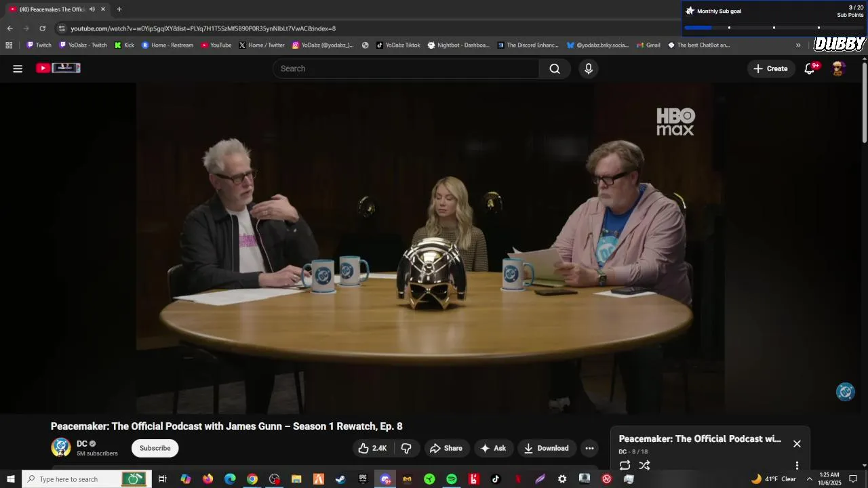
Task: Click the Monthly Sub goal progress bar
Action: tap(773, 28)
